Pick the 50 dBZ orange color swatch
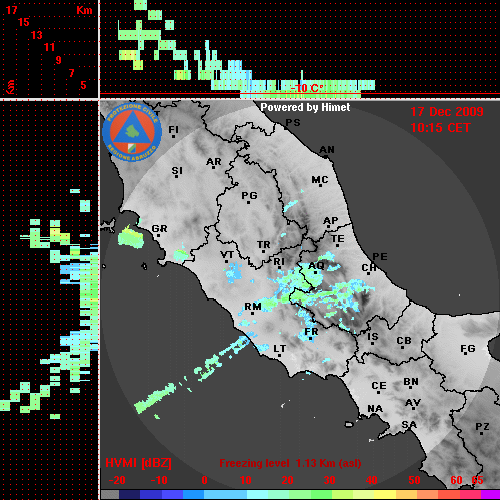500x500 pixels. point(414,494)
